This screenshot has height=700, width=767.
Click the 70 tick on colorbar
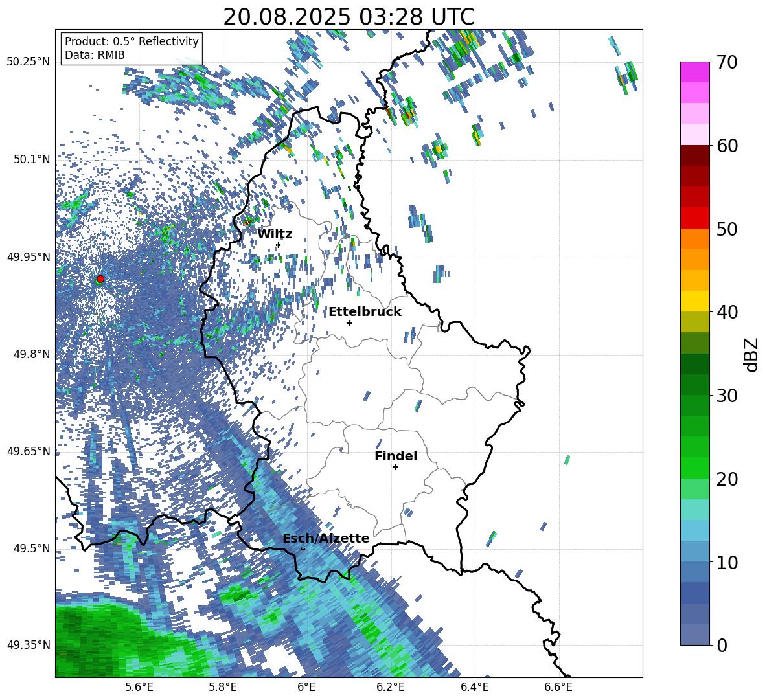tap(727, 62)
